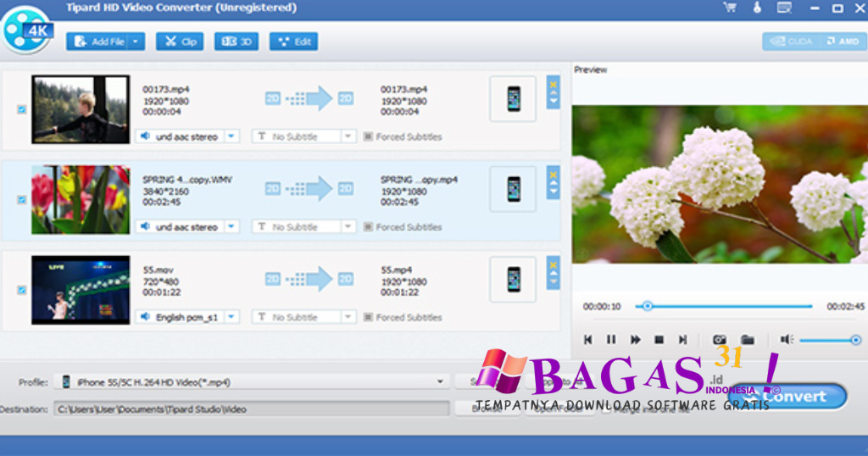The width and height of the screenshot is (868, 456).
Task: Jump to previous item in preview
Action: pyautogui.click(x=588, y=340)
